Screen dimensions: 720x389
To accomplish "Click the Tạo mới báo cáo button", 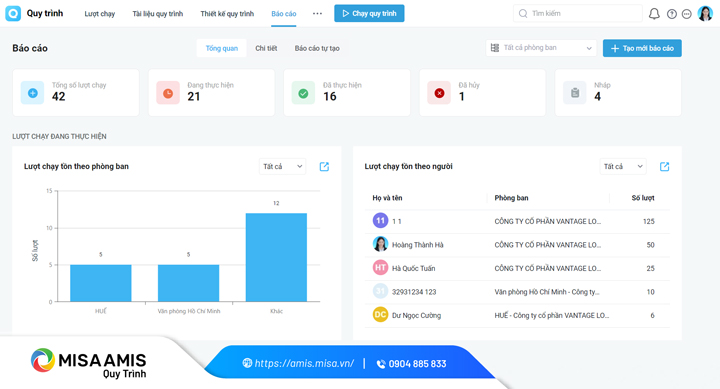I will pos(642,48).
